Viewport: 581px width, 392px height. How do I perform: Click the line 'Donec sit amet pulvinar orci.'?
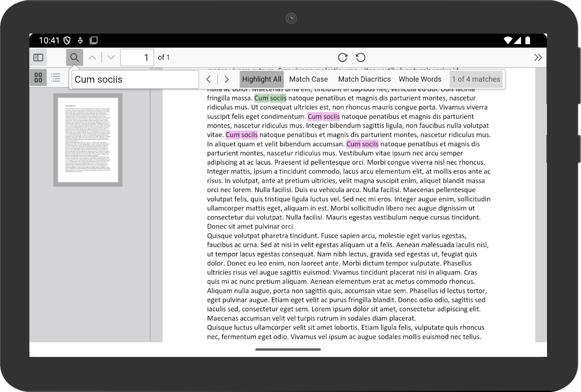[251, 226]
